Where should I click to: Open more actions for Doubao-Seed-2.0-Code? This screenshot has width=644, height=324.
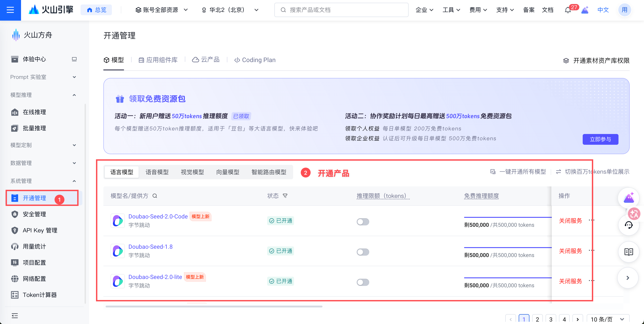pos(591,220)
